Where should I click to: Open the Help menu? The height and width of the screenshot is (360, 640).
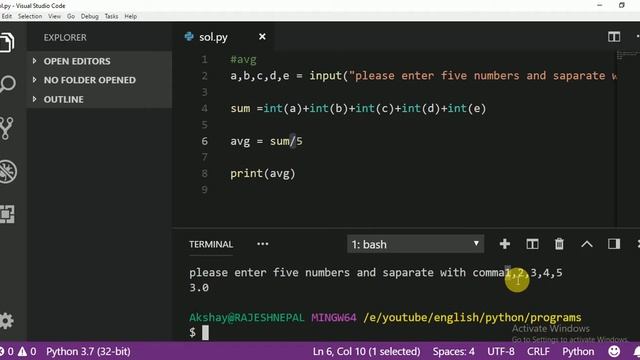tap(131, 16)
